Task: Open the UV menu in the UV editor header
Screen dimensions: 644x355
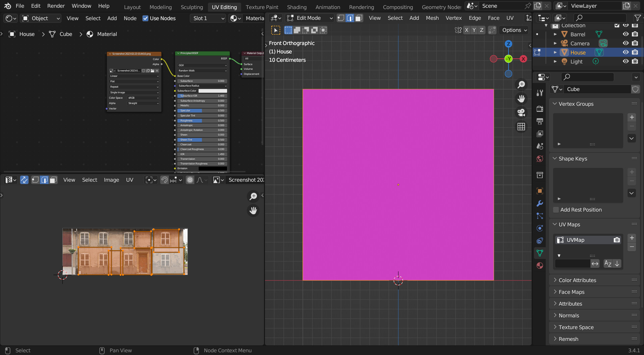Action: [x=129, y=180]
